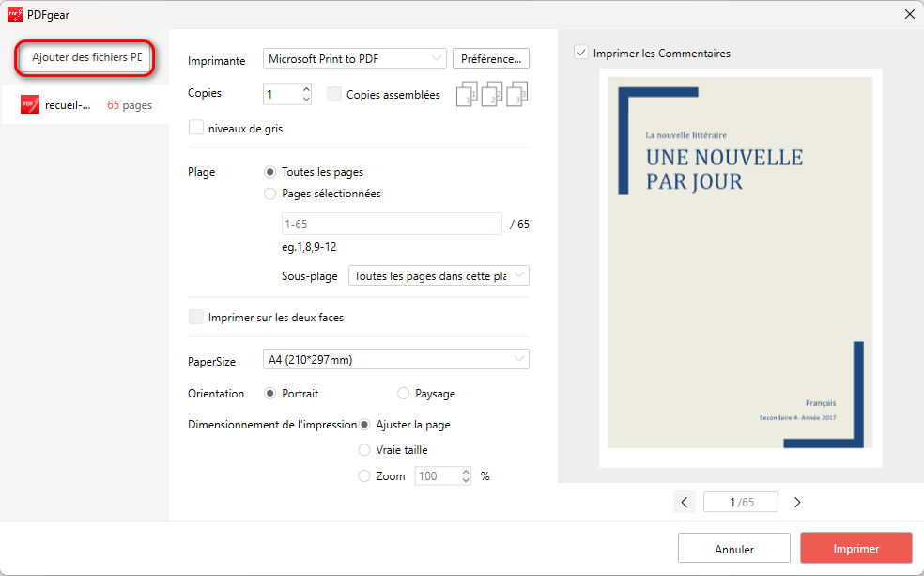Enable Imprimer sur les deux faces
Viewport: 924px width, 576px height.
pos(195,317)
